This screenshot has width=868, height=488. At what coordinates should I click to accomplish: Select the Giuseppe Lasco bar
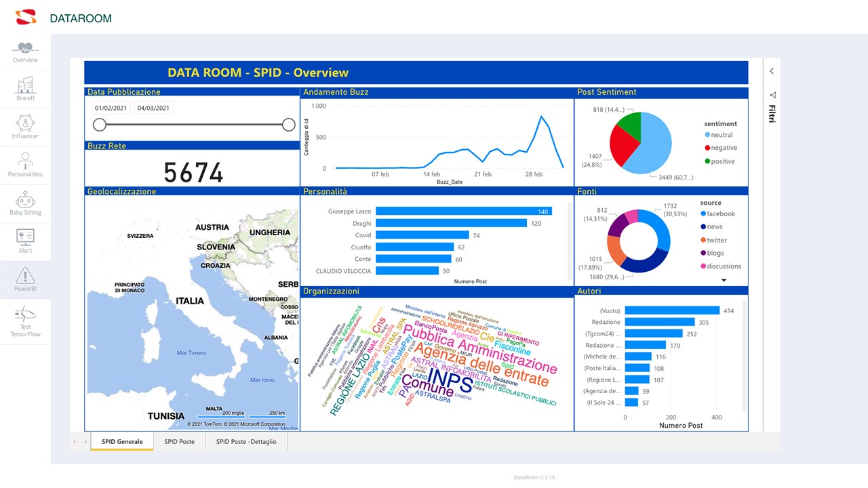coord(463,211)
